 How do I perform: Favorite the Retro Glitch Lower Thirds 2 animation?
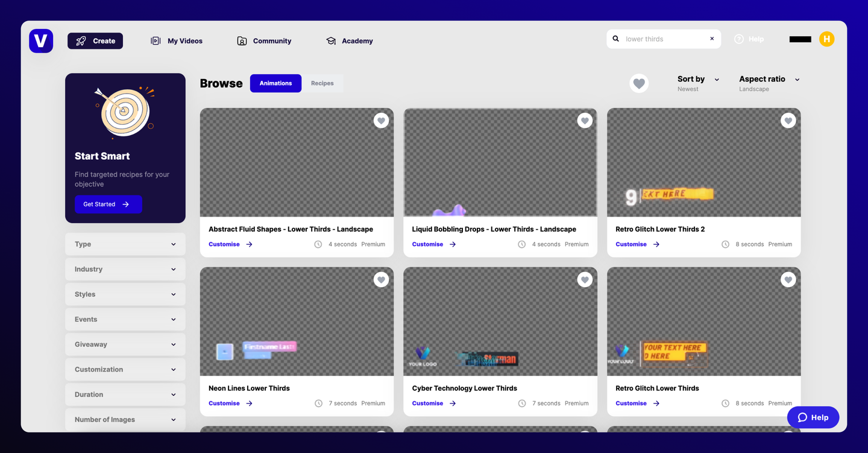(788, 120)
